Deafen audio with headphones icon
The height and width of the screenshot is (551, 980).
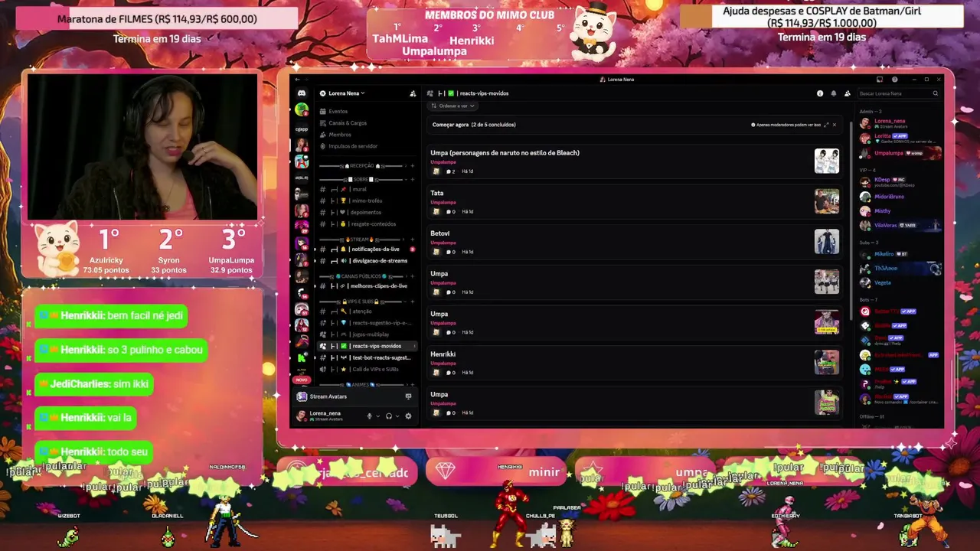[389, 416]
